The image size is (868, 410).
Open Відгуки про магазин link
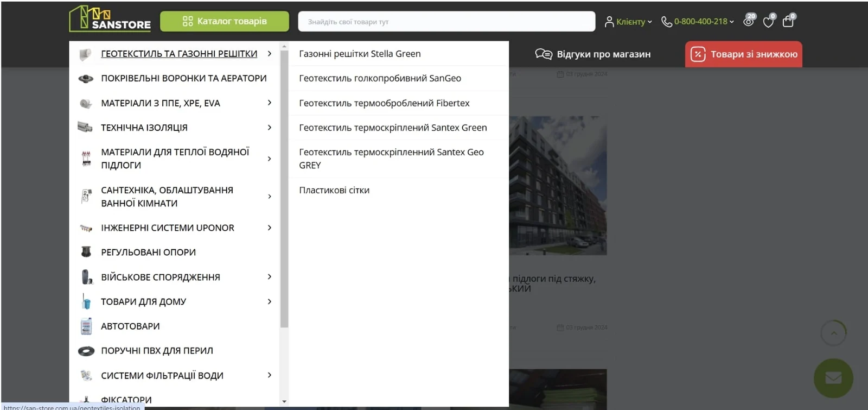593,54
